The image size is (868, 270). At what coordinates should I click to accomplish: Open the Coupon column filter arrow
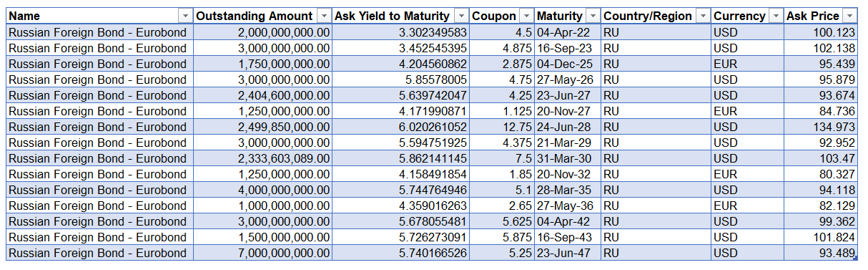pyautogui.click(x=526, y=16)
